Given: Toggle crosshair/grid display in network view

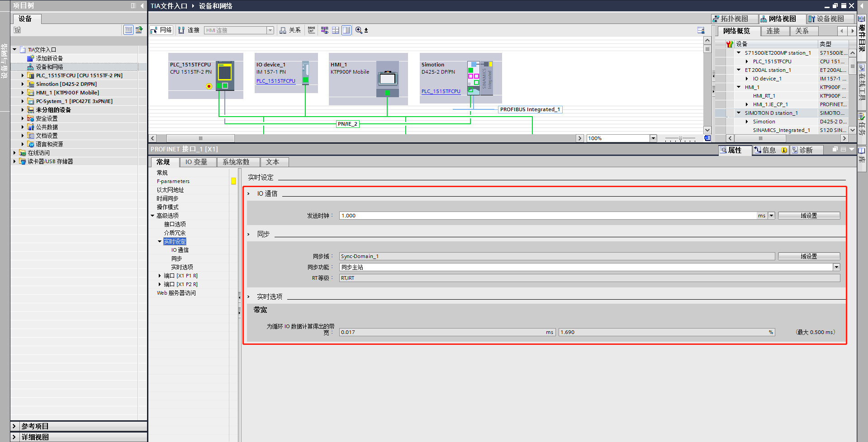Looking at the screenshot, I should coord(324,30).
